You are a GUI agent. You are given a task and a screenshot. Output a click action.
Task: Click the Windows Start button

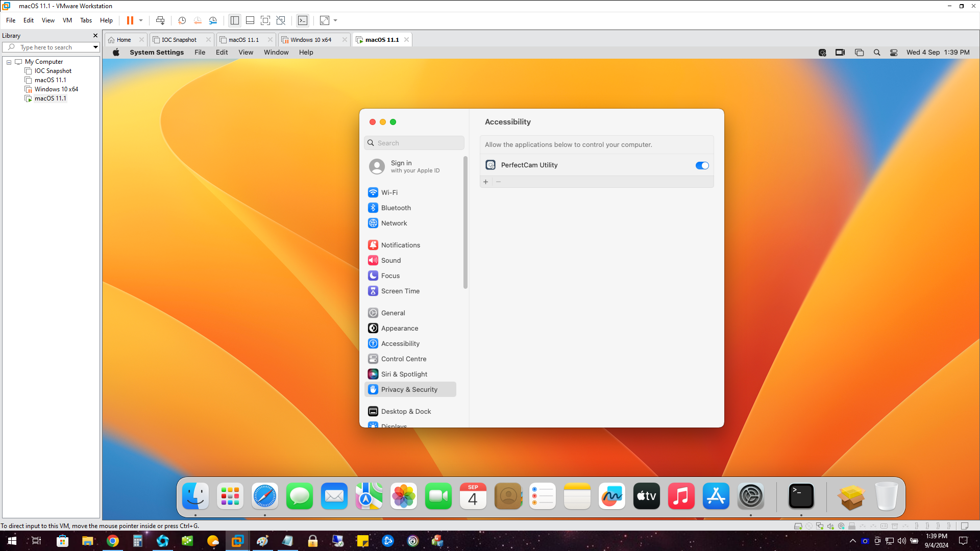pyautogui.click(x=12, y=541)
